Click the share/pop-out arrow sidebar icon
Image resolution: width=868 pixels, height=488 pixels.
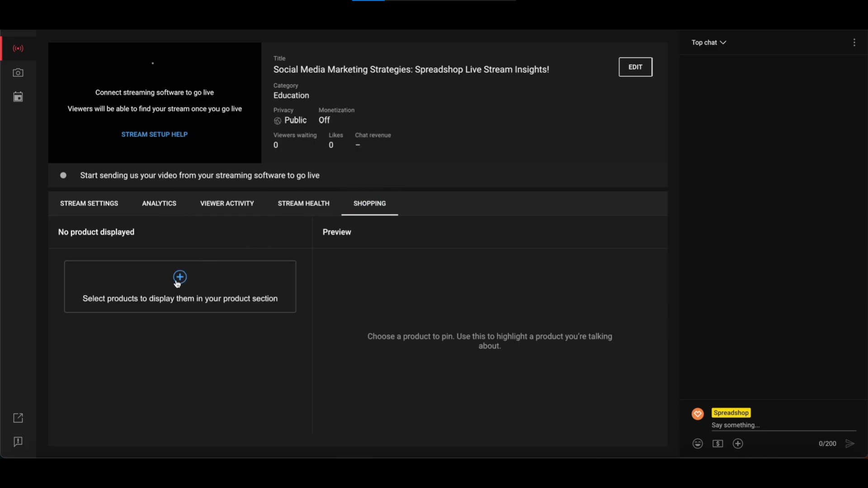[x=18, y=418]
